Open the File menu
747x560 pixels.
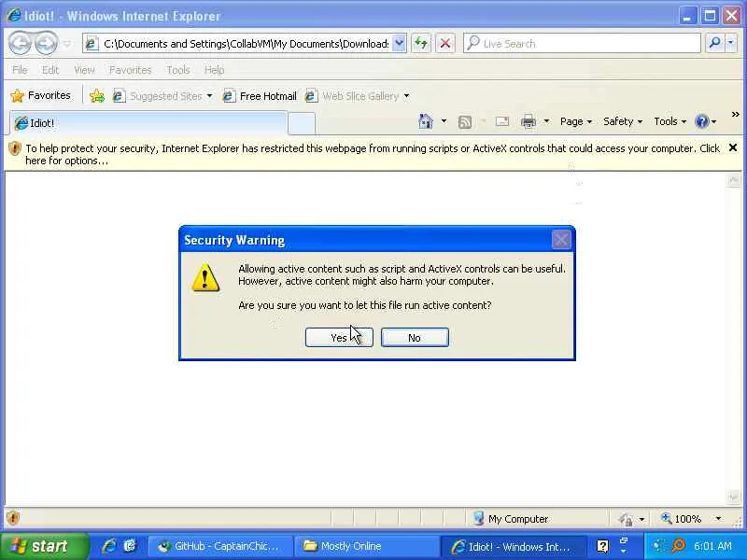point(20,70)
